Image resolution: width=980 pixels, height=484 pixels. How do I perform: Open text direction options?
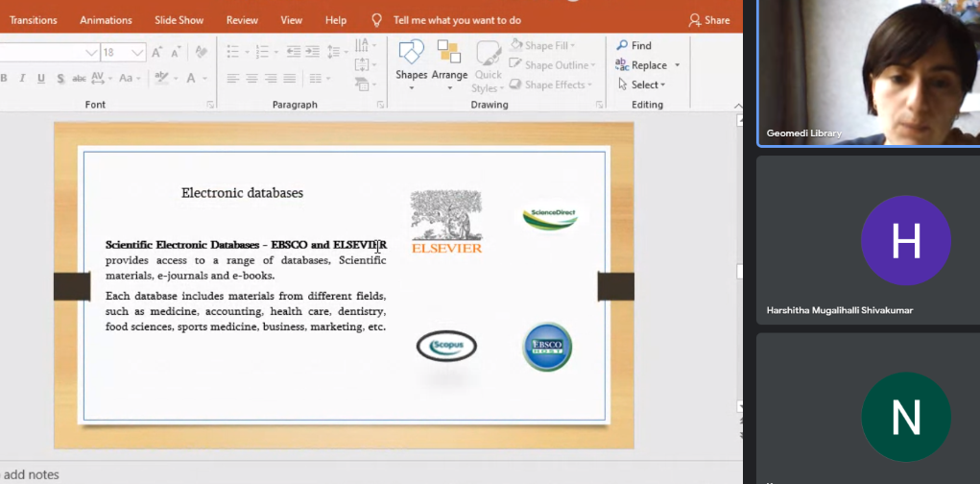pyautogui.click(x=365, y=46)
